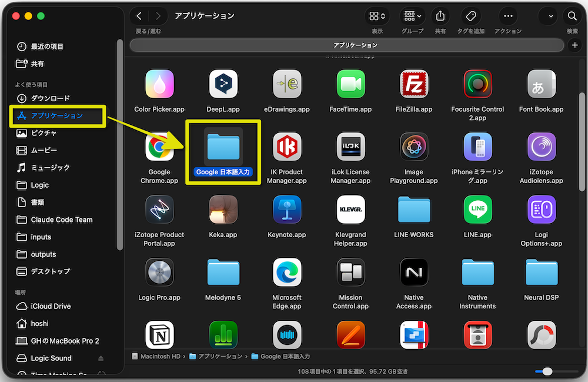Select Microsoft Edge.app icon

[287, 272]
